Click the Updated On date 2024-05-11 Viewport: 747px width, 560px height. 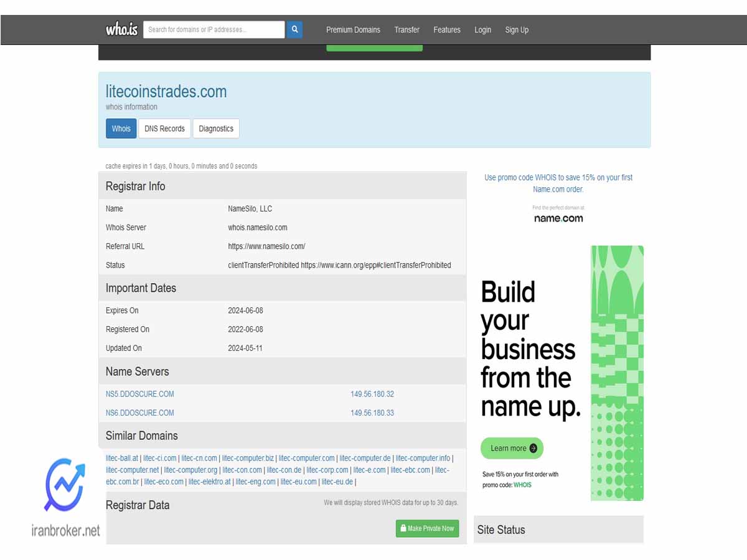pyautogui.click(x=245, y=348)
